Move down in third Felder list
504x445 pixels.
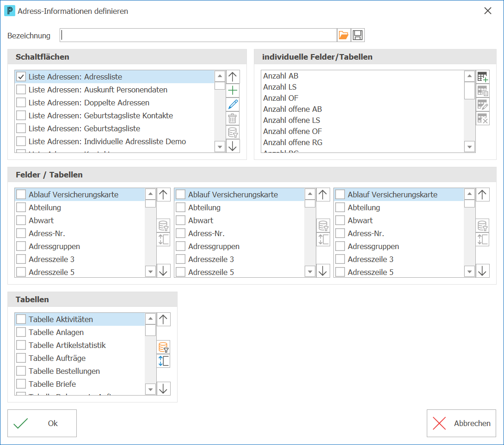[x=482, y=271]
